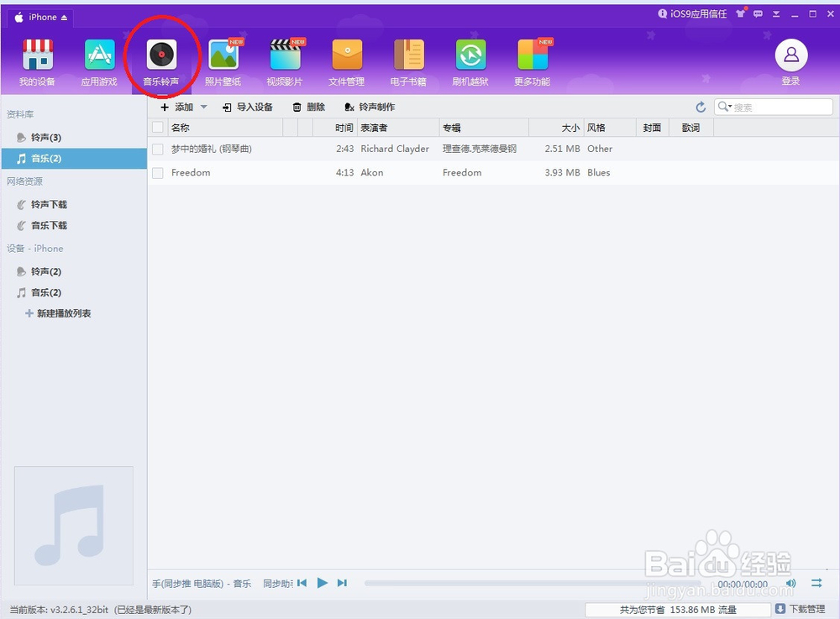This screenshot has width=840, height=619.
Task: Select the Akon artist cell
Action: [x=372, y=173]
